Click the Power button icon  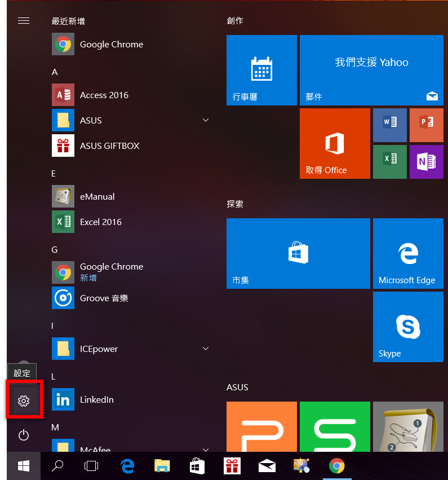tap(24, 435)
